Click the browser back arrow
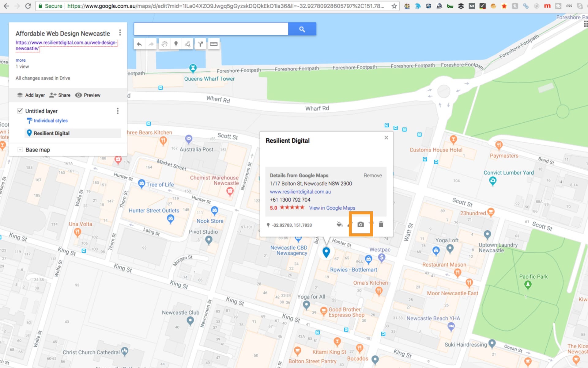Image resolution: width=588 pixels, height=368 pixels. pyautogui.click(x=6, y=6)
